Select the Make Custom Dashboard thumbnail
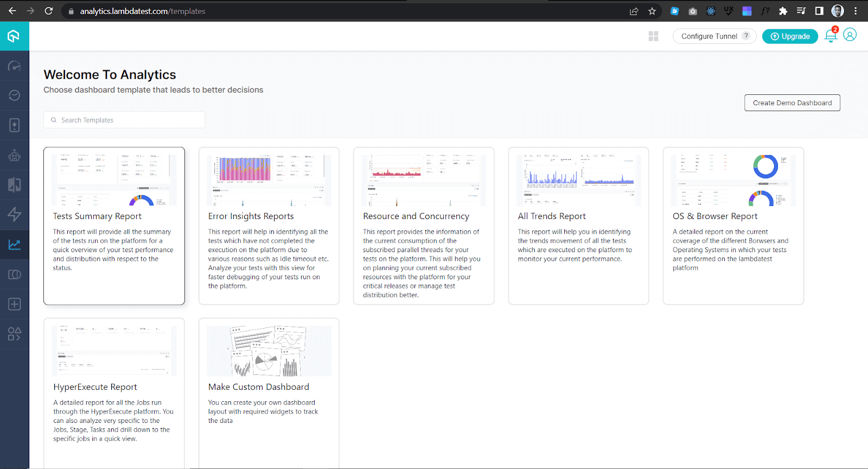The height and width of the screenshot is (469, 868). click(269, 351)
